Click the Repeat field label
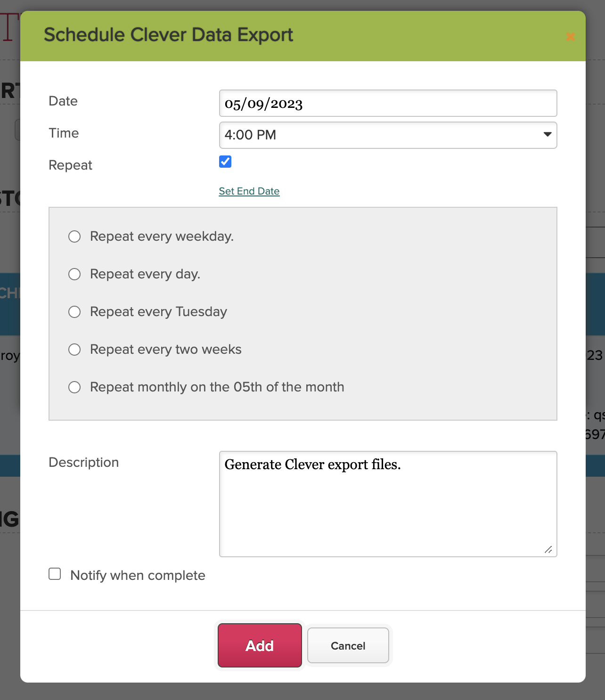 pos(71,165)
